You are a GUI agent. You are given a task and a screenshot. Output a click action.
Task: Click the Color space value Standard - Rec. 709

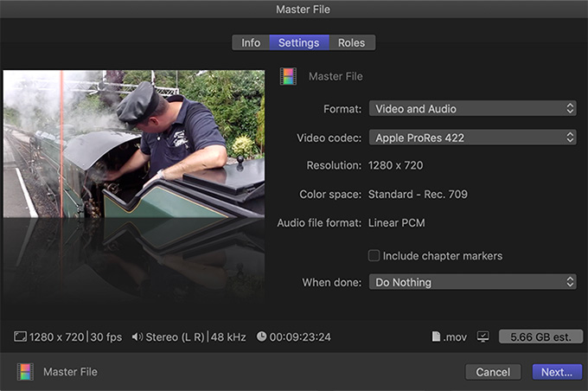(x=418, y=194)
